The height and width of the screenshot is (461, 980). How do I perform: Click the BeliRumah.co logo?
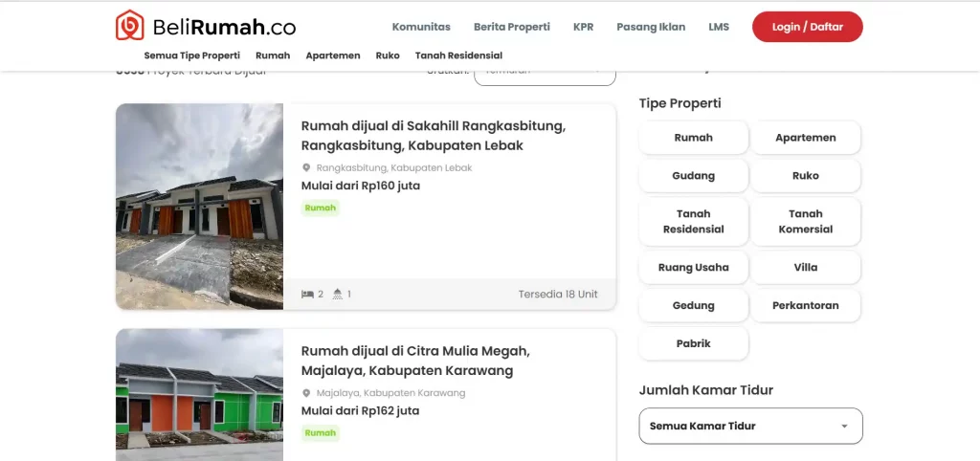click(x=206, y=26)
